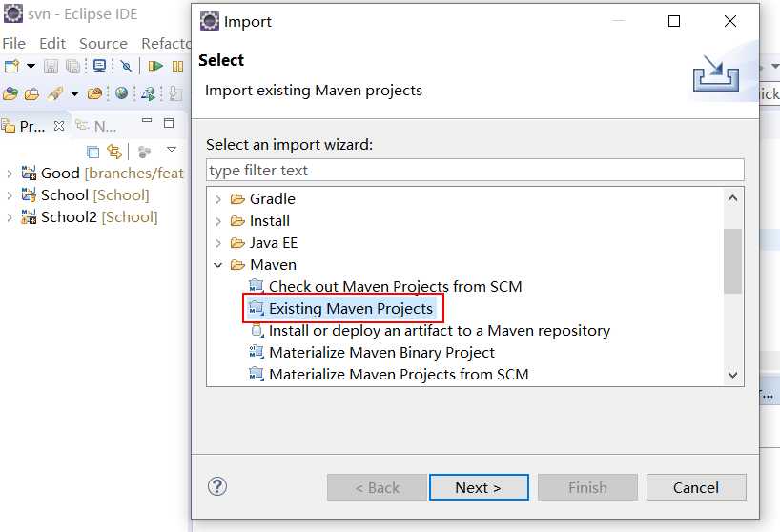Expand the Gradle folder
The width and height of the screenshot is (780, 532).
pos(218,199)
